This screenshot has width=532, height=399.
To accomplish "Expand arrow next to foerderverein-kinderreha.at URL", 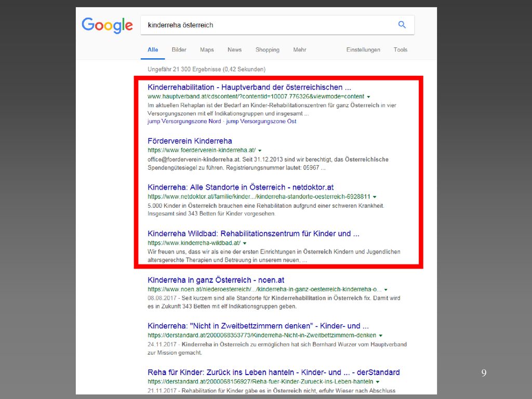I will 260,150.
